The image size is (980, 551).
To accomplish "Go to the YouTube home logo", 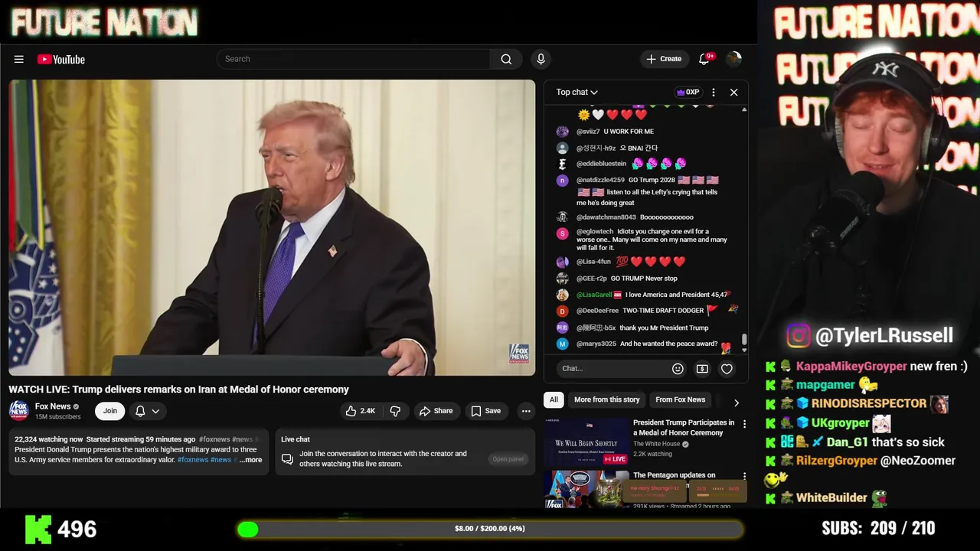I will pos(61,59).
